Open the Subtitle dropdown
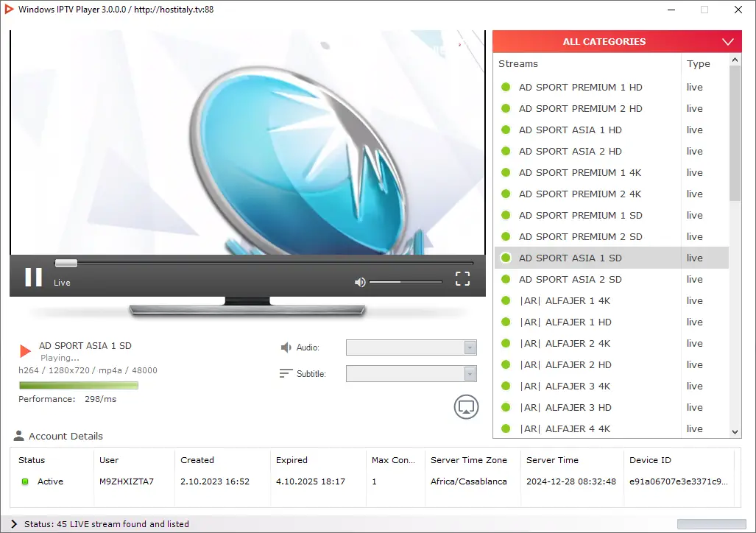The width and height of the screenshot is (756, 533). pos(411,373)
